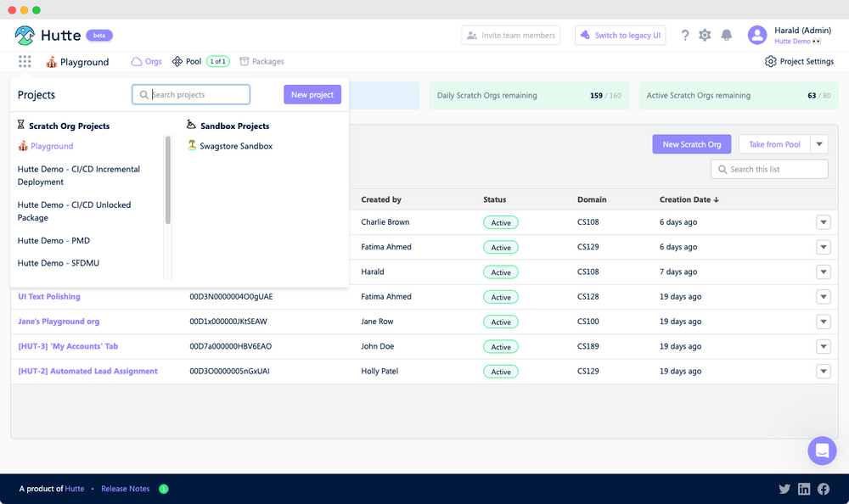Open the Hutte link in footer
849x504 pixels.
pos(75,489)
